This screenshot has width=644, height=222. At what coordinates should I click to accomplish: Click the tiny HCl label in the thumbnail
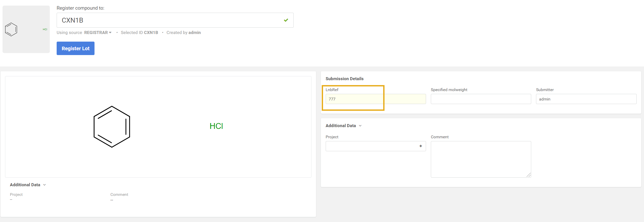coord(45,29)
